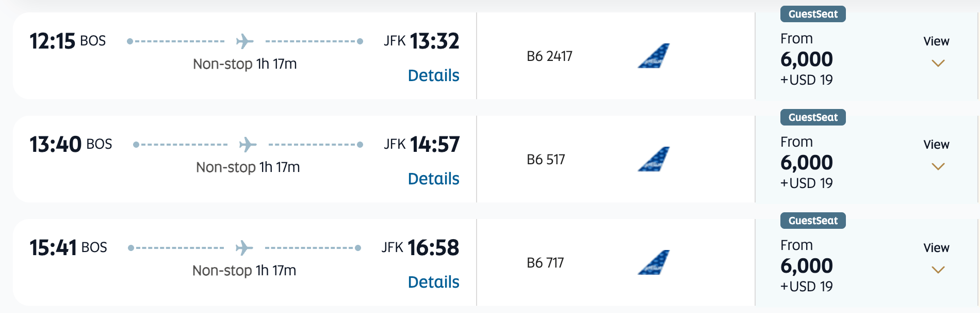Select 6,000 fare for flight B6 717

click(x=806, y=266)
